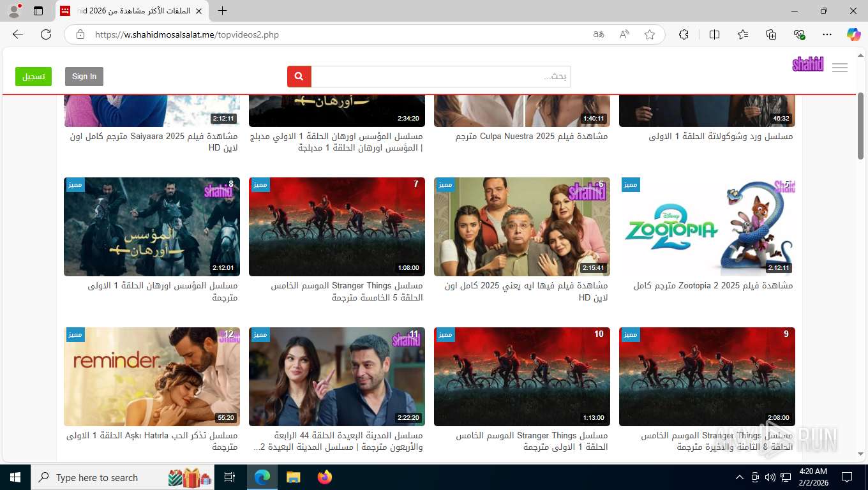868x490 pixels.
Task: Open the المؤسس اورهان thumbnail numbered 8
Action: point(152,226)
